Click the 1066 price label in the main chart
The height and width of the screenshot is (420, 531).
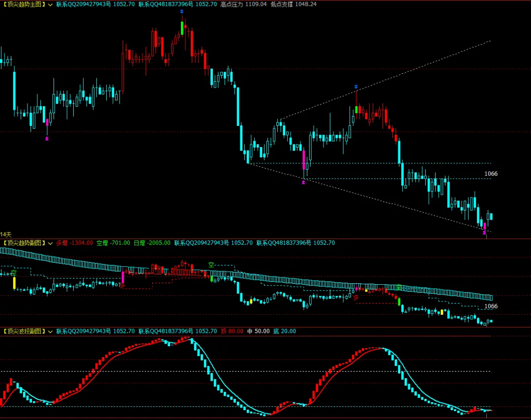pos(491,174)
